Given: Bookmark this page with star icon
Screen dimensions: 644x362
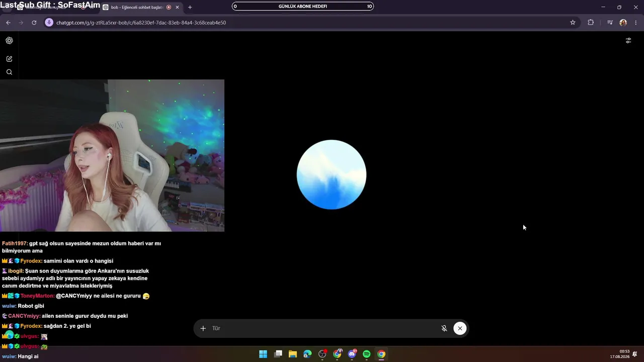Looking at the screenshot, I should 573,23.
